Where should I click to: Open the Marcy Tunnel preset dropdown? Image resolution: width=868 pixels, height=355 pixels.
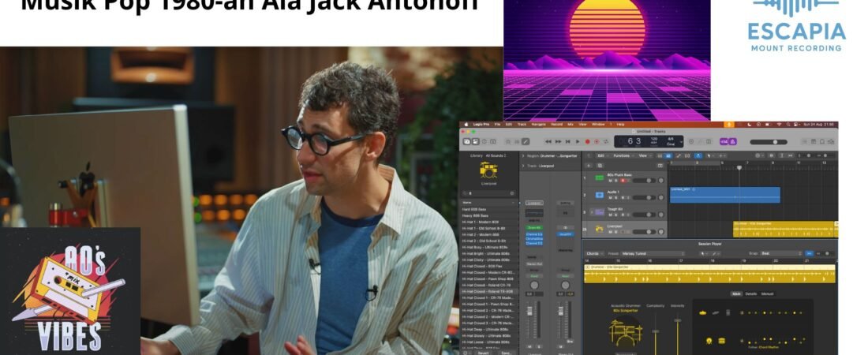[x=653, y=254]
